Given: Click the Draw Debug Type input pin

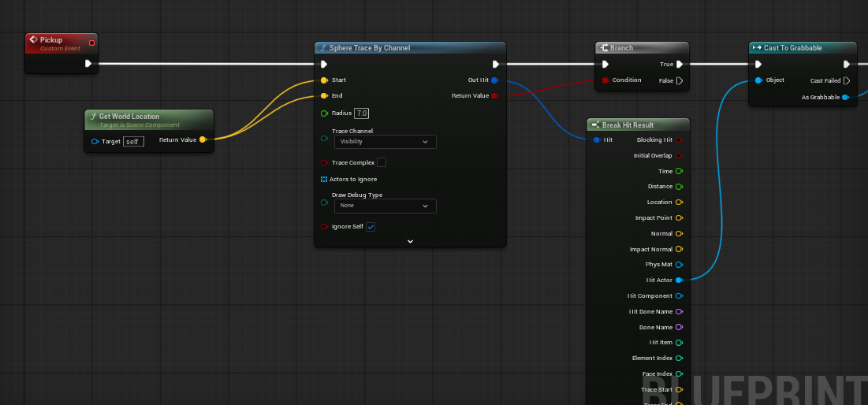Looking at the screenshot, I should click(324, 202).
